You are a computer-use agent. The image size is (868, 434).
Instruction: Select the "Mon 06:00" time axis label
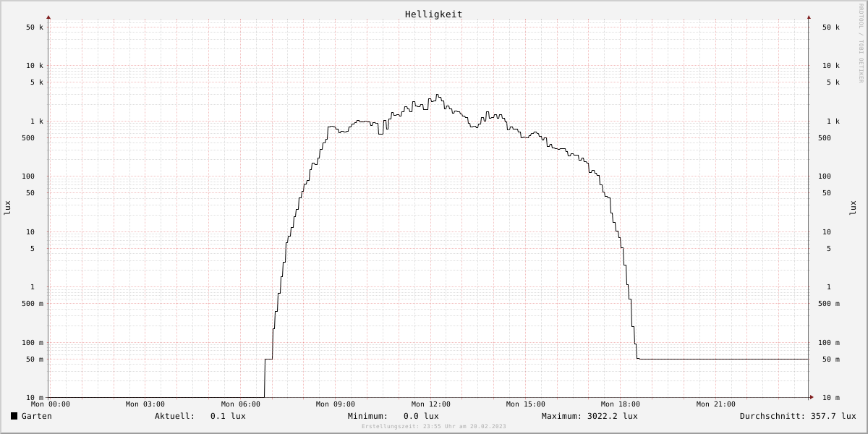[x=241, y=404]
